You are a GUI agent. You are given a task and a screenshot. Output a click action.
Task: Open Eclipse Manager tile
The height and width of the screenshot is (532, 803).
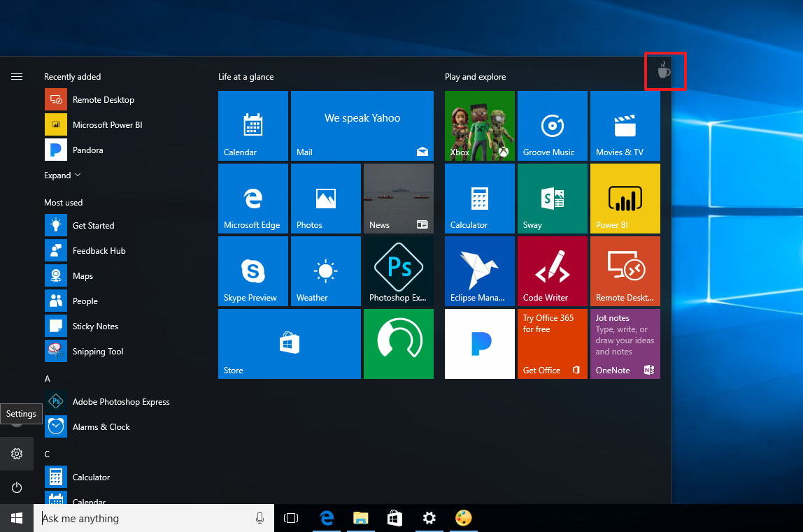pyautogui.click(x=479, y=271)
